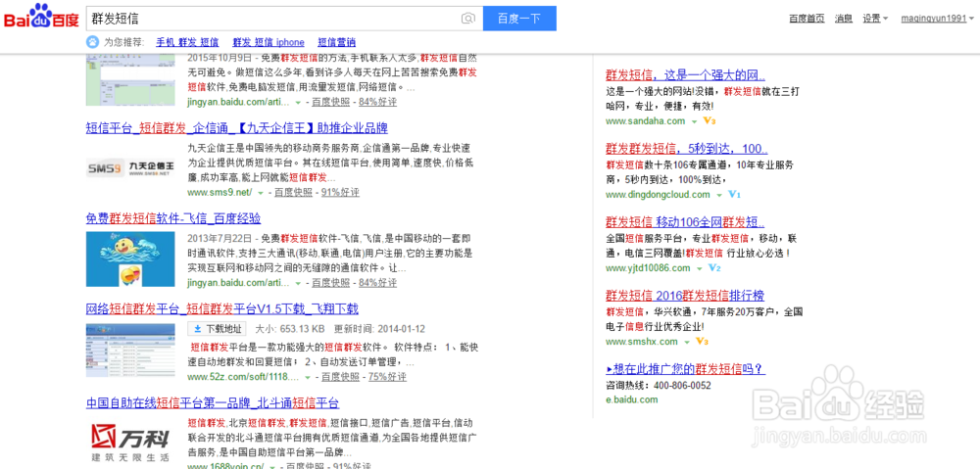The image size is (980, 469).
Task: Open the 飞翔下载 software screenshot thumbnail
Action: click(130, 350)
